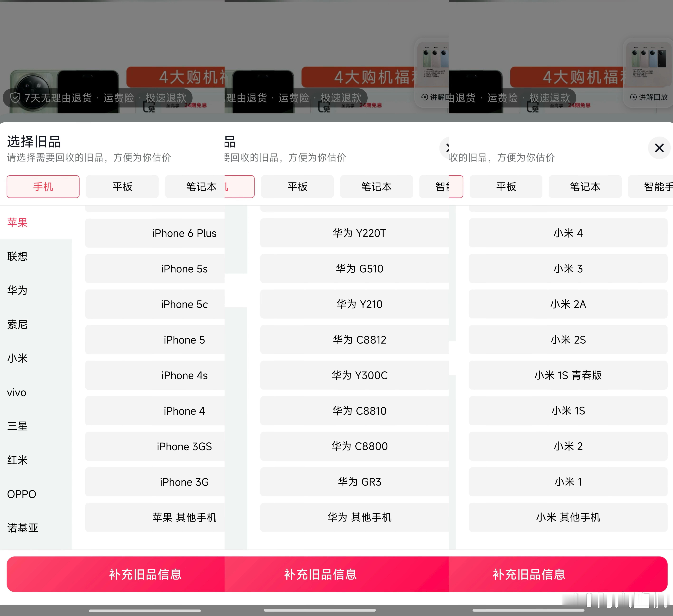Pick the 华为 Y210 option
This screenshot has width=673, height=616.
[x=354, y=304]
